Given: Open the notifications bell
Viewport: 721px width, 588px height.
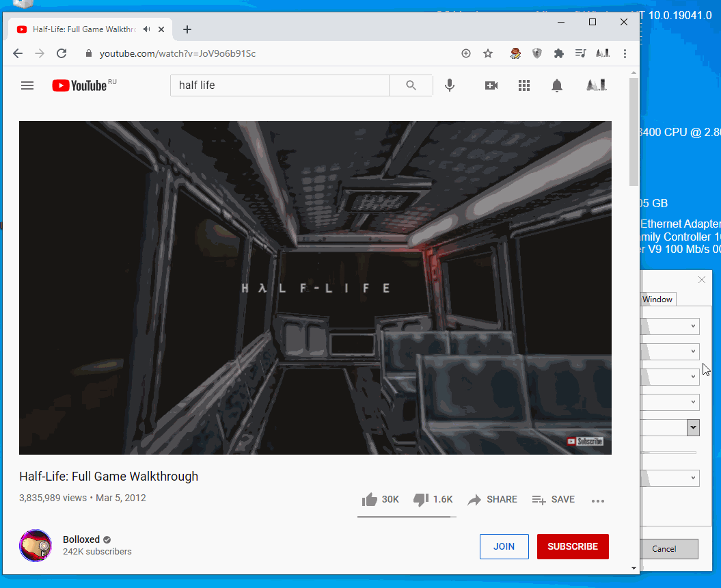Looking at the screenshot, I should 557,85.
